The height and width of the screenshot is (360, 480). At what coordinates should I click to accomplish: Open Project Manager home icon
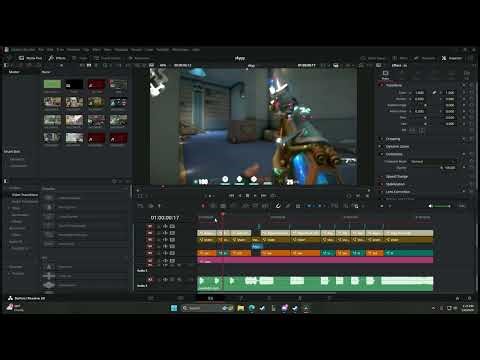(457, 298)
